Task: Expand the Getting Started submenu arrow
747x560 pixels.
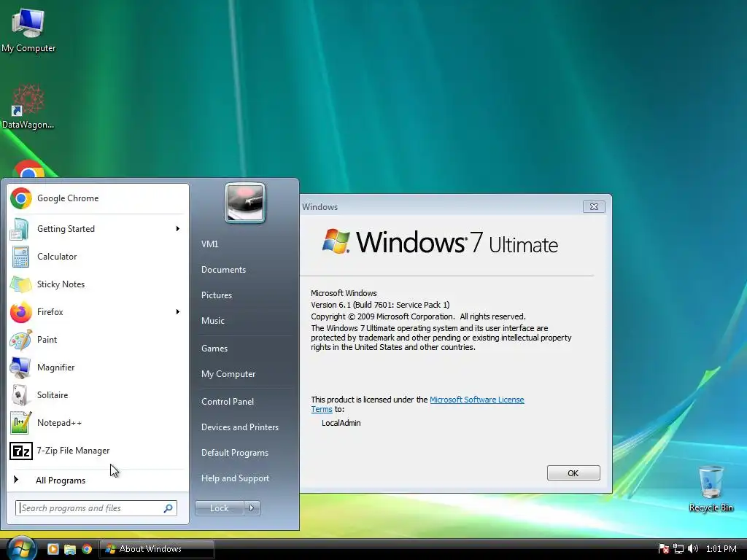Action: 178,229
